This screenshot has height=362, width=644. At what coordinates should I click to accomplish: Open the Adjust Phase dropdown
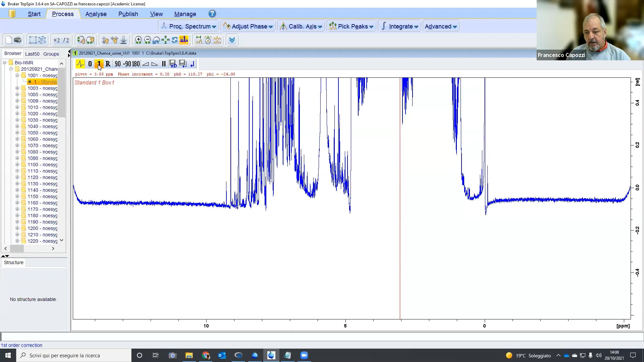(x=248, y=26)
